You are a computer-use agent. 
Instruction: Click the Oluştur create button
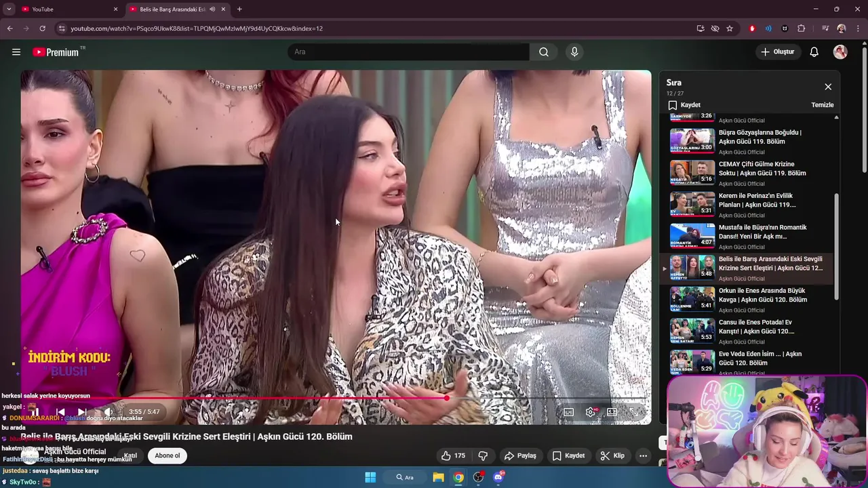[778, 52]
